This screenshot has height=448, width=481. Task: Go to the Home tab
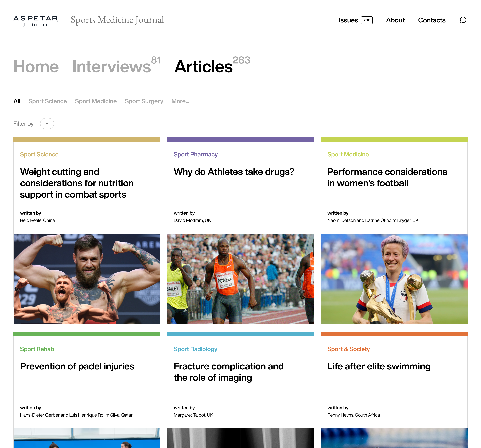[x=36, y=67]
